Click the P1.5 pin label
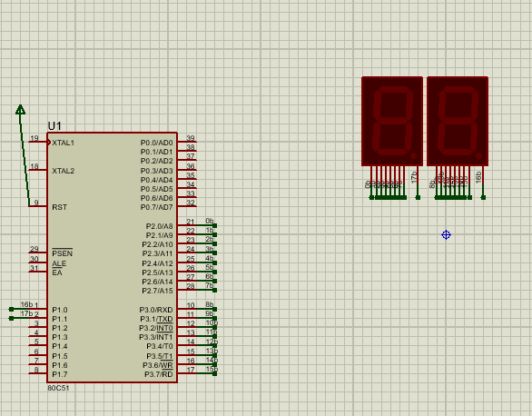This screenshot has height=416, width=532. click(x=60, y=356)
